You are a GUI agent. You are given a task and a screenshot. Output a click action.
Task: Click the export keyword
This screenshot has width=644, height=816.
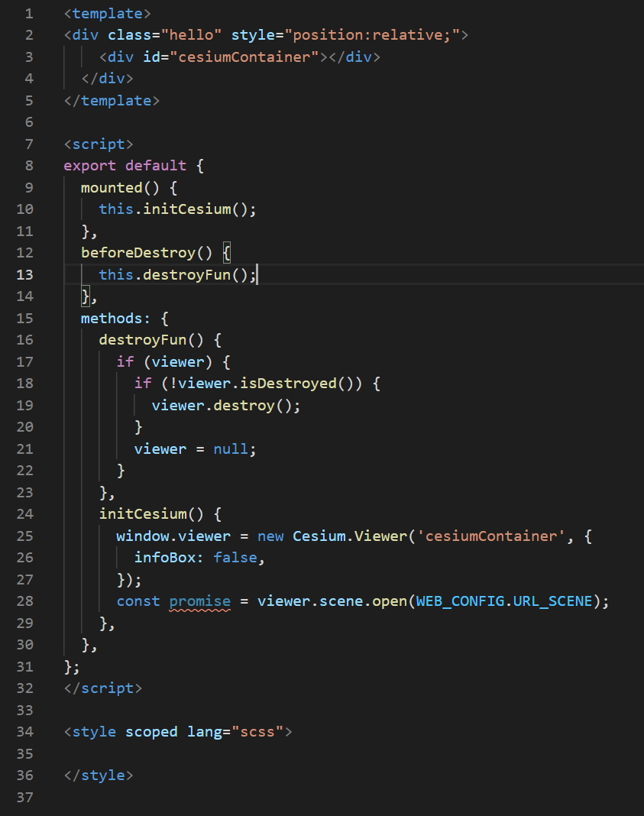[x=89, y=166]
